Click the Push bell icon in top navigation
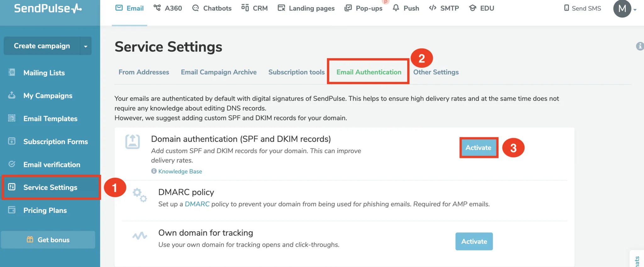 tap(396, 8)
